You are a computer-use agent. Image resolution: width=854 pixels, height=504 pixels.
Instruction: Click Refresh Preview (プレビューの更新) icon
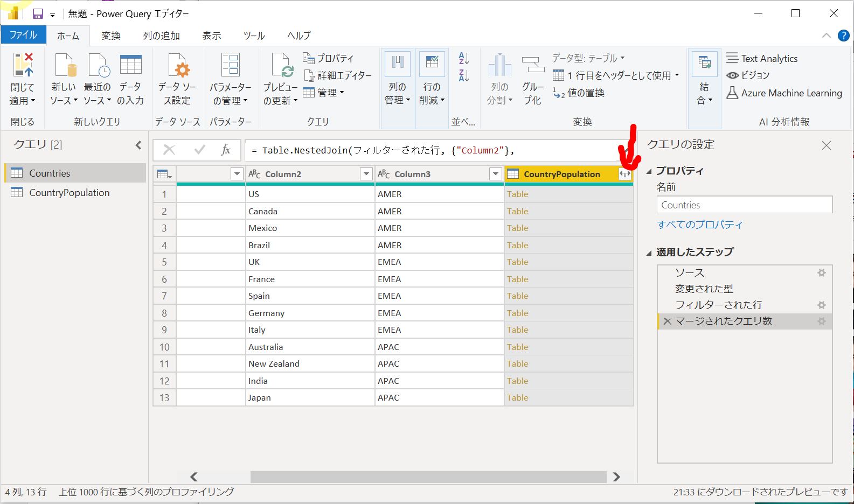[282, 66]
